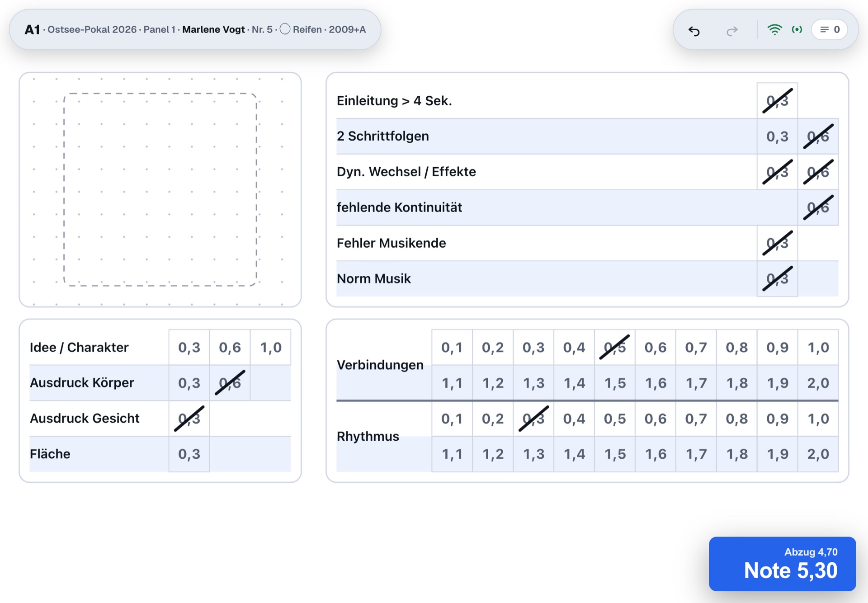Select 1,1 in the Verbindungen row
Viewport: 868px width, 603px height.
pyautogui.click(x=452, y=383)
